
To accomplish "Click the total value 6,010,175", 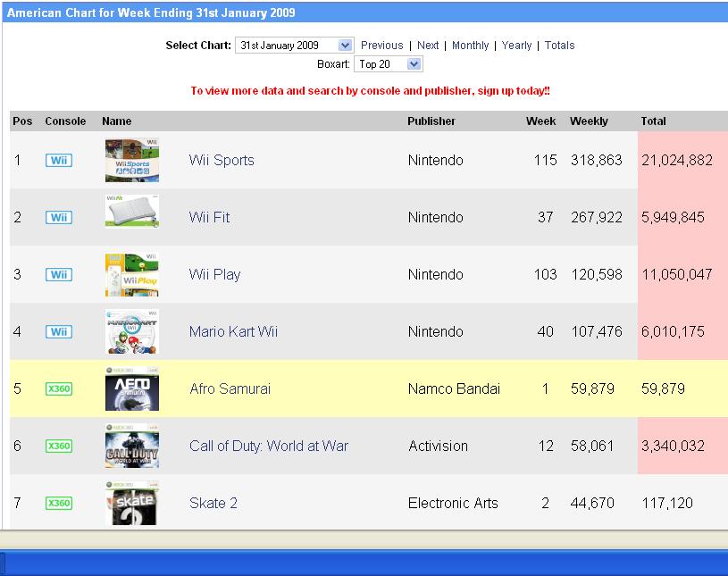I will tap(673, 331).
